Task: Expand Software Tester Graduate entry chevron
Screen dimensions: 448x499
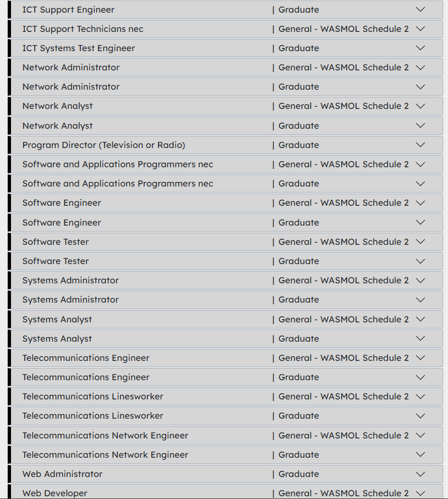Action: click(420, 261)
